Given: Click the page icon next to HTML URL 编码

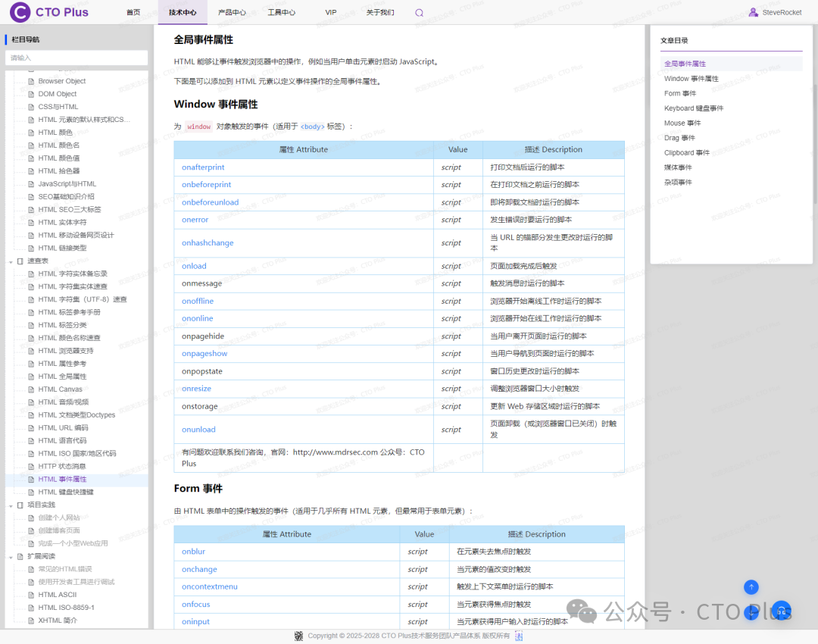Looking at the screenshot, I should click(31, 428).
